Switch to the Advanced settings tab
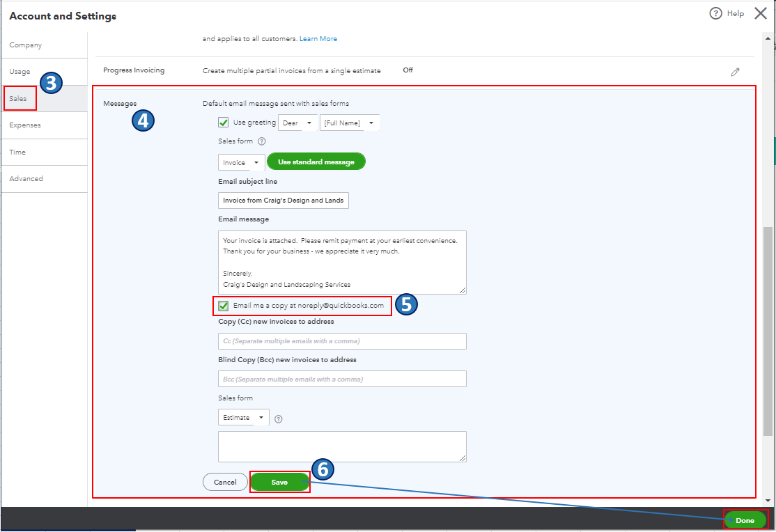This screenshot has width=776, height=532. [x=26, y=178]
